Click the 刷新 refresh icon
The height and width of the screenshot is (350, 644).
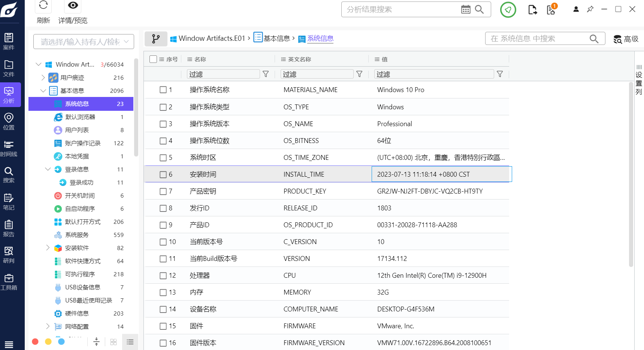coord(43,5)
